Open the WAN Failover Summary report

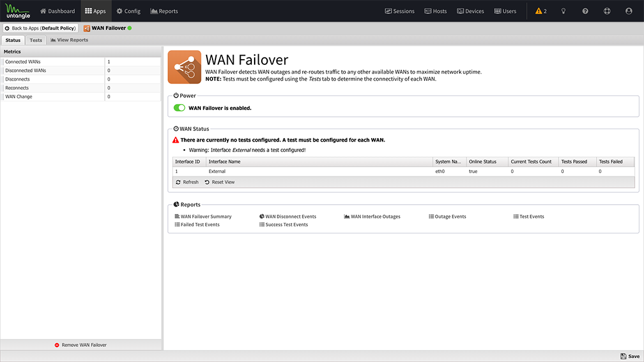(x=203, y=217)
